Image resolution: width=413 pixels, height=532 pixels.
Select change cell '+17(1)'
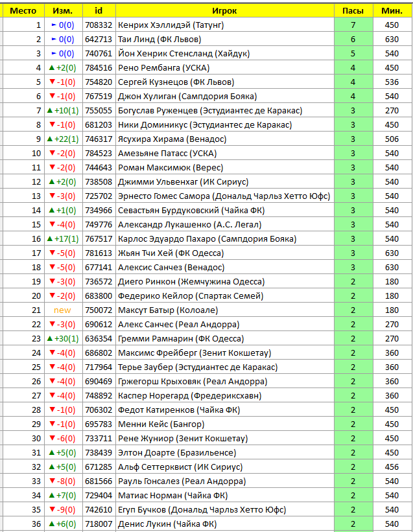coord(63,239)
